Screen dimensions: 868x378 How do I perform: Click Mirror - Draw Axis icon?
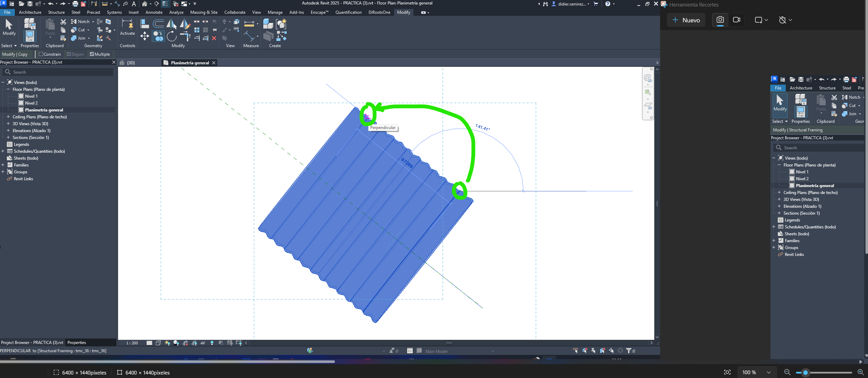click(185, 23)
